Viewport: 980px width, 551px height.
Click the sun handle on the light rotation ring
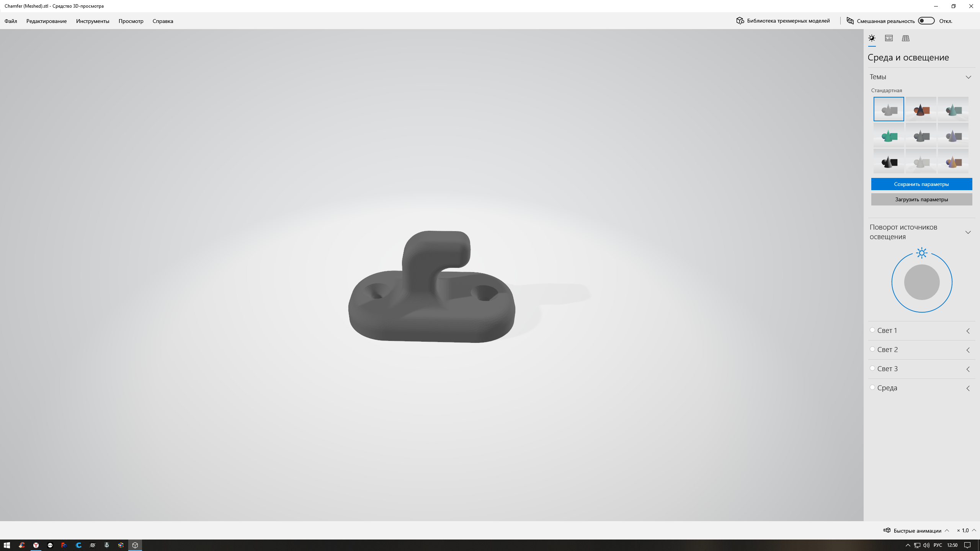(x=922, y=253)
